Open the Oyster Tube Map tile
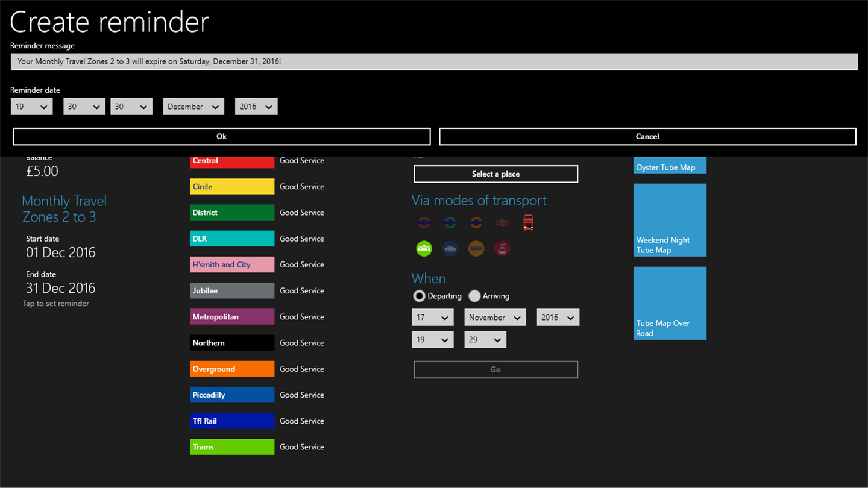The image size is (868, 488). 670,165
